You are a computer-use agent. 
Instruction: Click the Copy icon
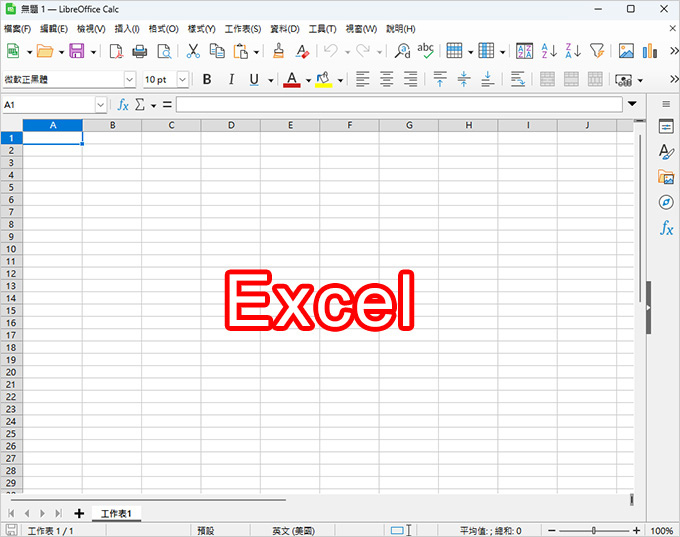click(x=217, y=51)
